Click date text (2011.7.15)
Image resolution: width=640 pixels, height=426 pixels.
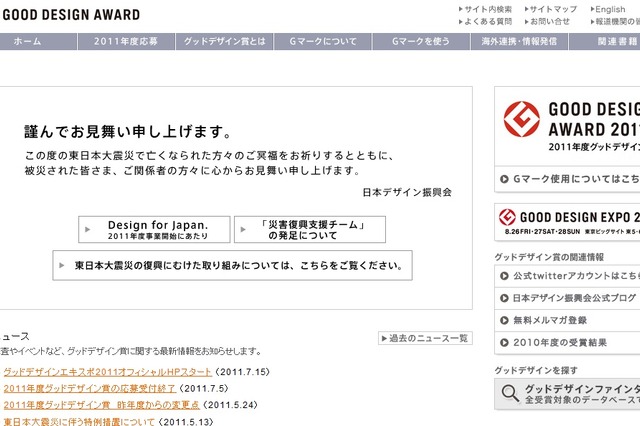coord(242,372)
